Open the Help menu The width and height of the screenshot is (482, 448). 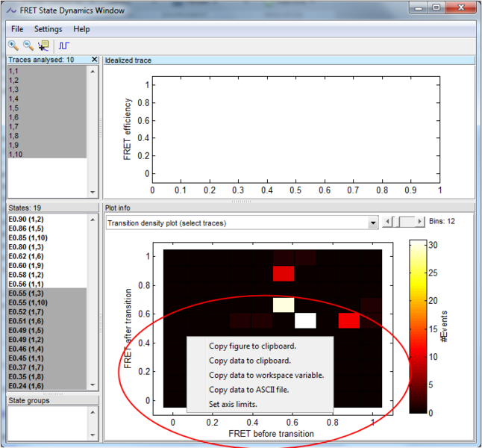[81, 29]
